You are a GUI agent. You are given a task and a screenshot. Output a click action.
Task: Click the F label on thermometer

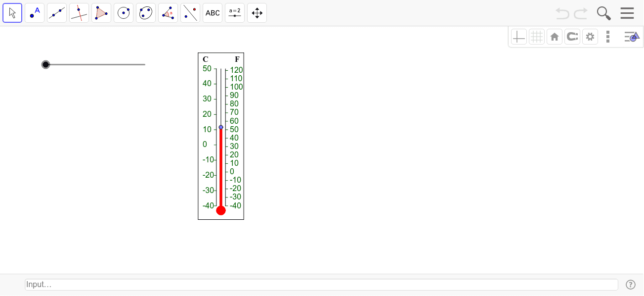click(237, 59)
